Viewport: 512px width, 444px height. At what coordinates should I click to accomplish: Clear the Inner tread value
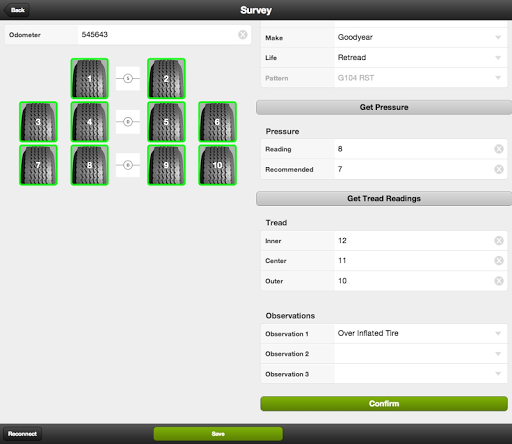pos(499,240)
